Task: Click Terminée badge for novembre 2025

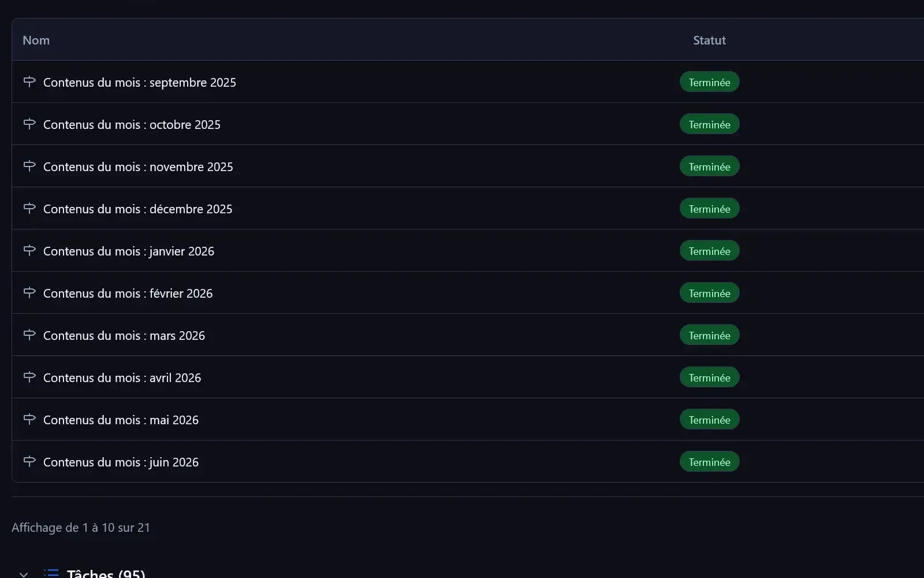Action: pyautogui.click(x=709, y=166)
